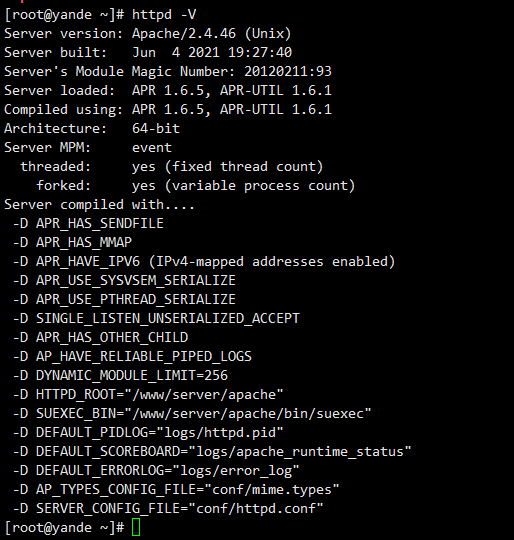Click the DYNAMIC_MODULE_LIMIT=256 line

pos(120,375)
